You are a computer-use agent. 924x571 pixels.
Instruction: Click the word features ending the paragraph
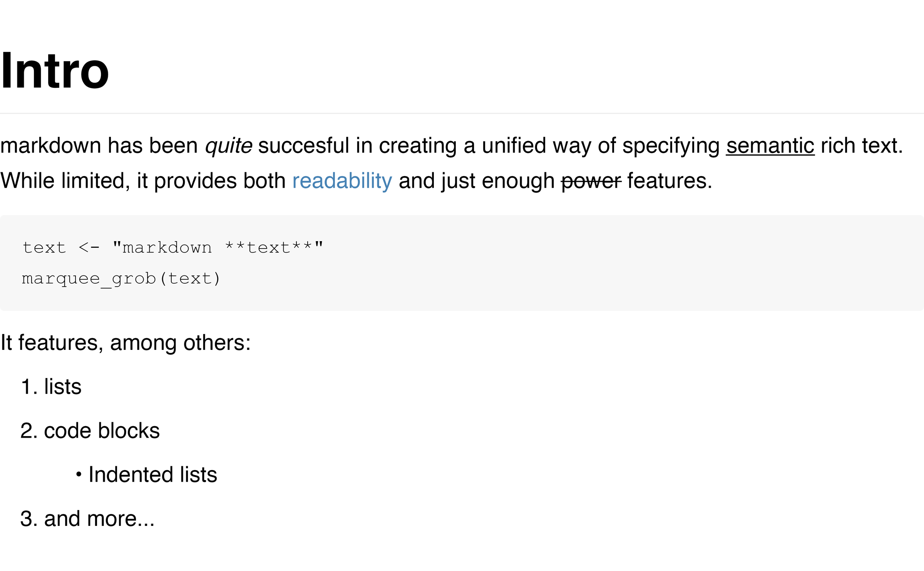coord(669,181)
